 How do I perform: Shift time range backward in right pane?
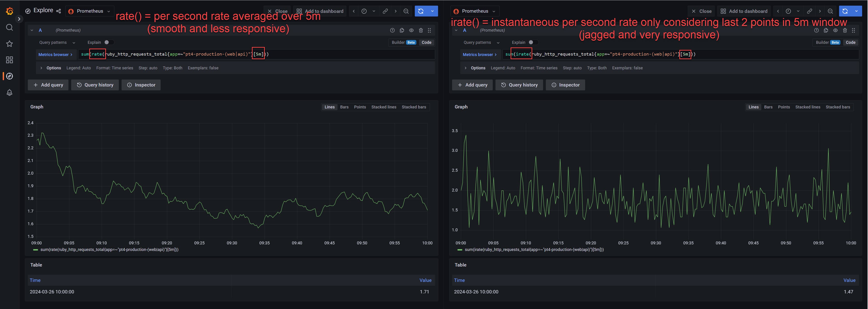778,11
